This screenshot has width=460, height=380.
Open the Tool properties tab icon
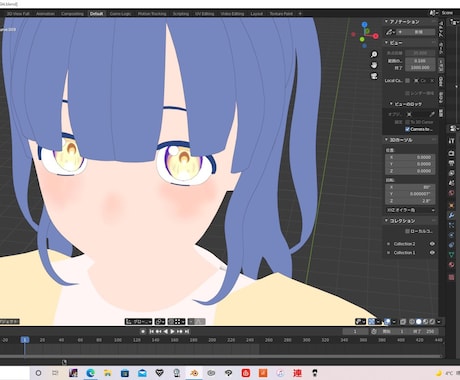(451, 141)
